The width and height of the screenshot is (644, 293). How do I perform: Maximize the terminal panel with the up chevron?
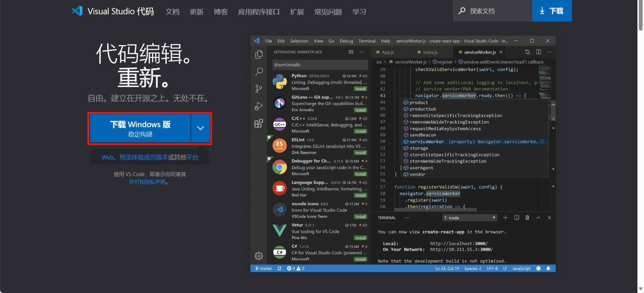pyautogui.click(x=538, y=217)
